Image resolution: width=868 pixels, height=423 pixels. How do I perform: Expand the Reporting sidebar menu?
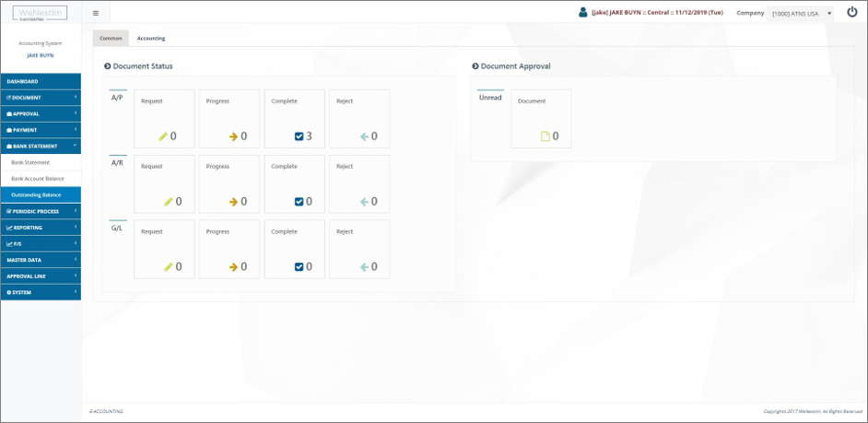(41, 228)
